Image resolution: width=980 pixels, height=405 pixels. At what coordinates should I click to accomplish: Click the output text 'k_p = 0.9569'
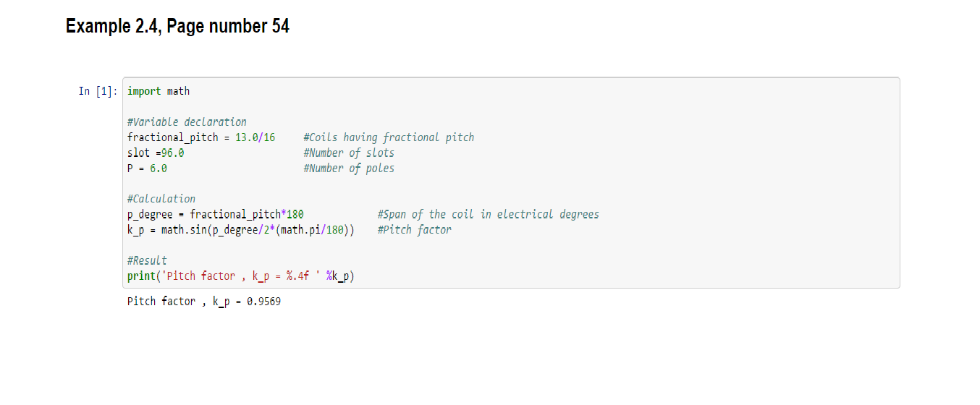tap(246, 302)
